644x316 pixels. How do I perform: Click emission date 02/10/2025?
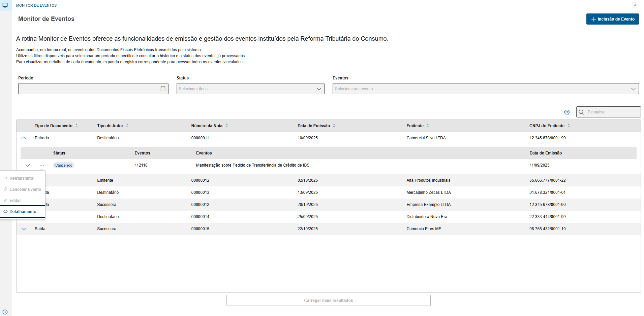tap(308, 180)
